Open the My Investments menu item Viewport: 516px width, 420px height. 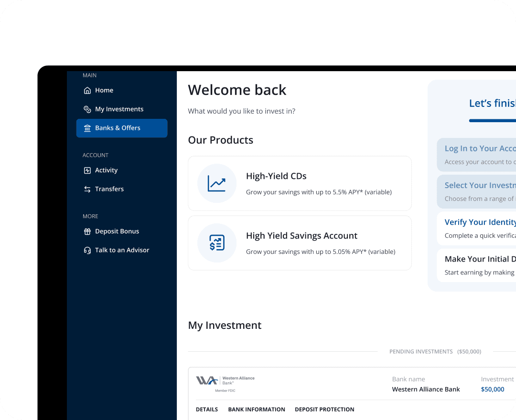(x=119, y=109)
